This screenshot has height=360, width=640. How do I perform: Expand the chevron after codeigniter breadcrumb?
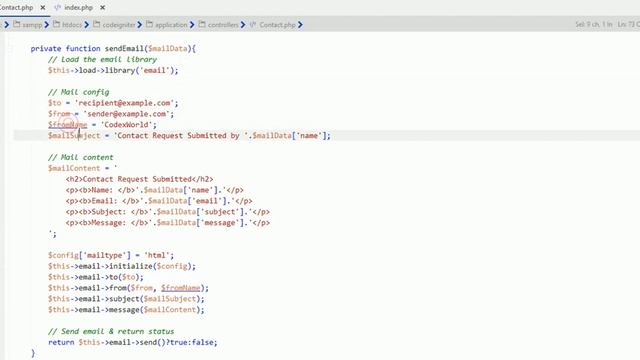(x=140, y=25)
